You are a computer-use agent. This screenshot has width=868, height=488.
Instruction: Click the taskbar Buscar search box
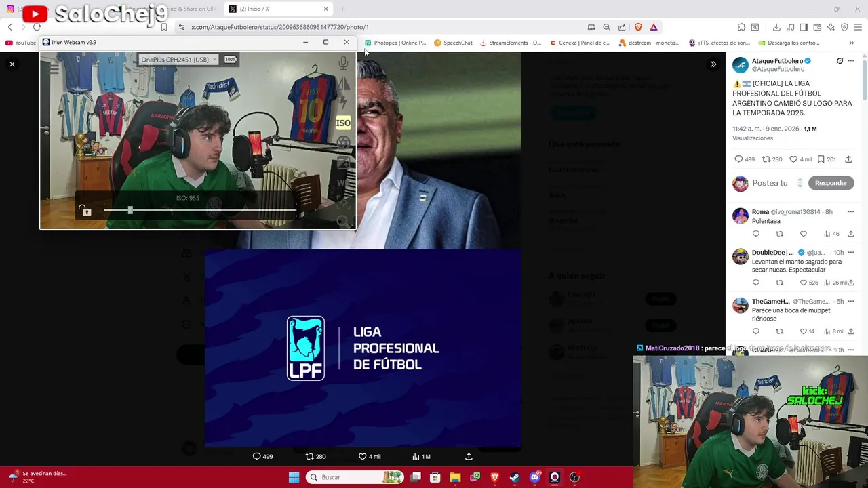(355, 477)
